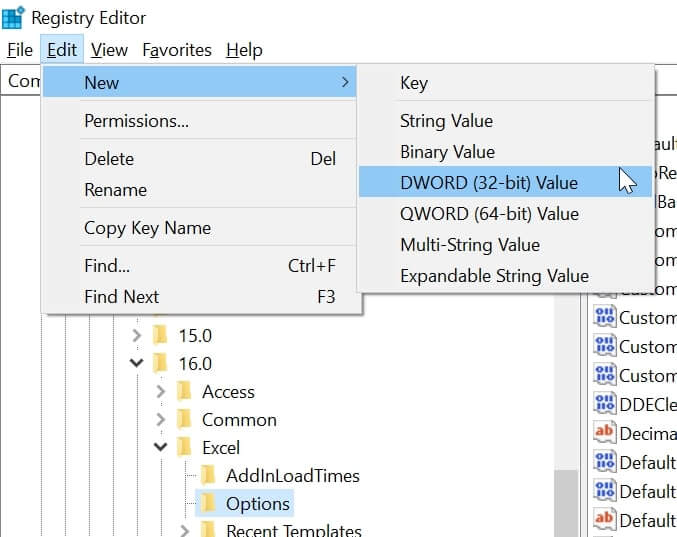The image size is (677, 537).
Task: Expand the 15.0 registry key
Action: pos(137,335)
